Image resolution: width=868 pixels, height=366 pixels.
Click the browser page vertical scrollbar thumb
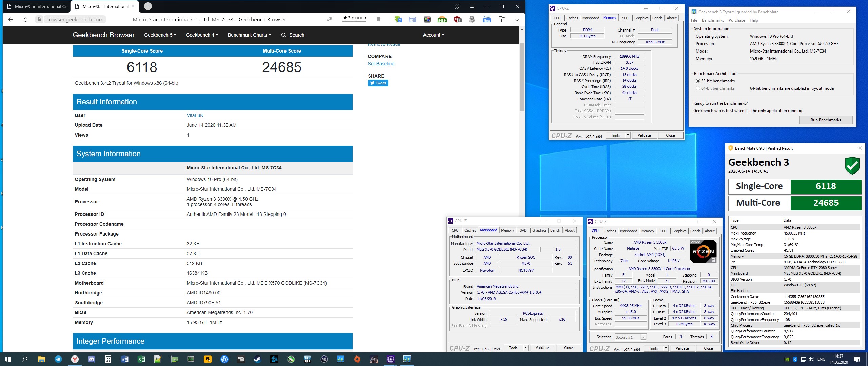coord(522,77)
